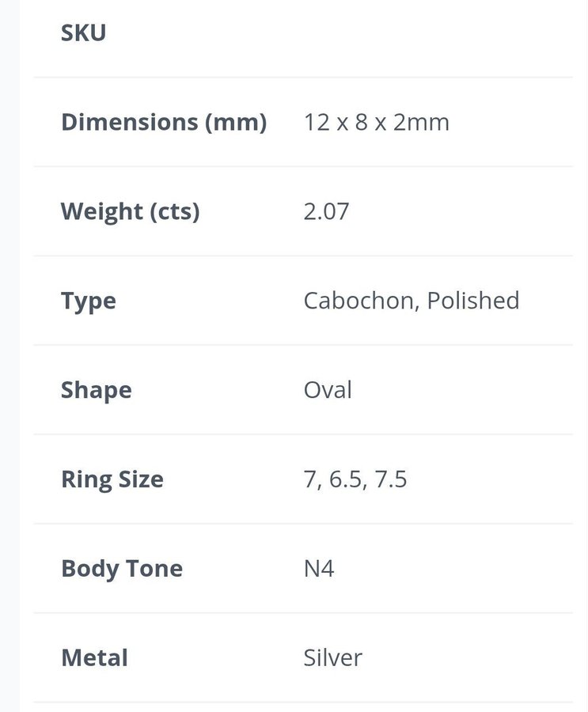Pick ring size 7 in the list
This screenshot has height=712, width=588.
[309, 479]
